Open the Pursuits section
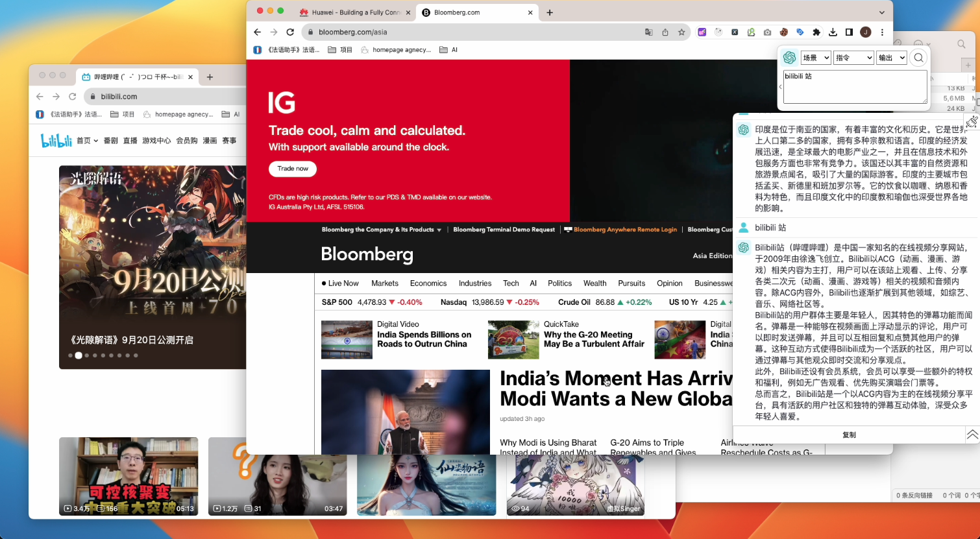980x539 pixels. tap(631, 283)
